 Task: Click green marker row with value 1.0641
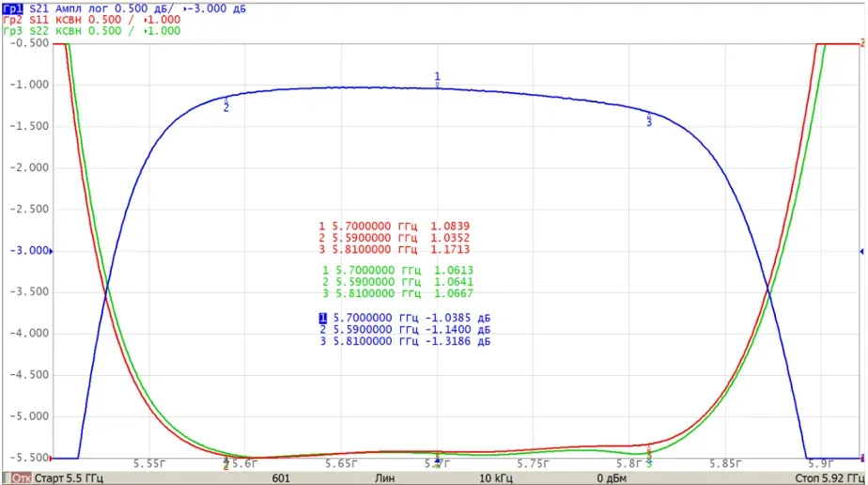click(397, 282)
